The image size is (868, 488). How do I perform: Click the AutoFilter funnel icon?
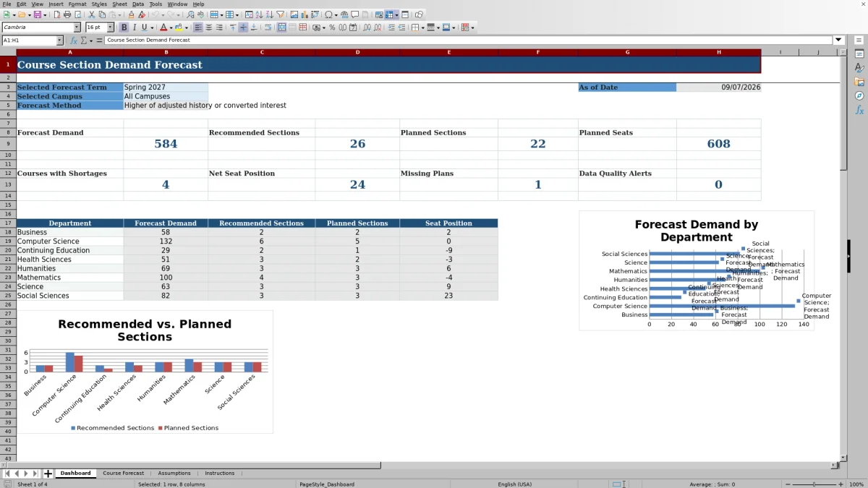coord(280,14)
